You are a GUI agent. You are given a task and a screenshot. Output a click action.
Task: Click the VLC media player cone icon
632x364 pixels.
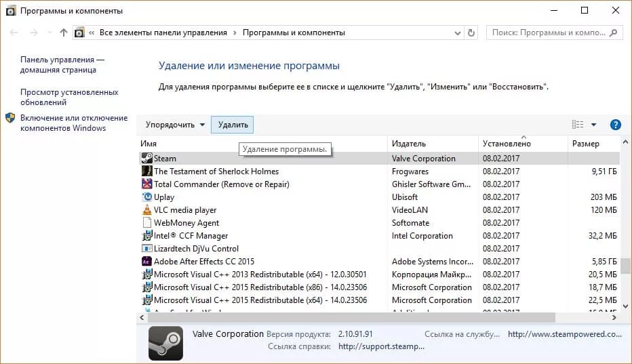coord(146,209)
